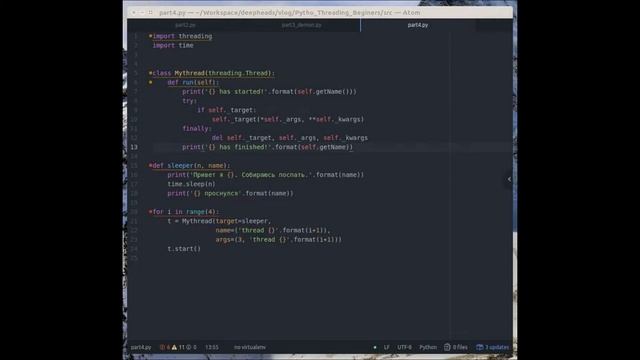This screenshot has height=360, width=640.
Task: Click the part4.py file name in status bar
Action: pyautogui.click(x=141, y=347)
